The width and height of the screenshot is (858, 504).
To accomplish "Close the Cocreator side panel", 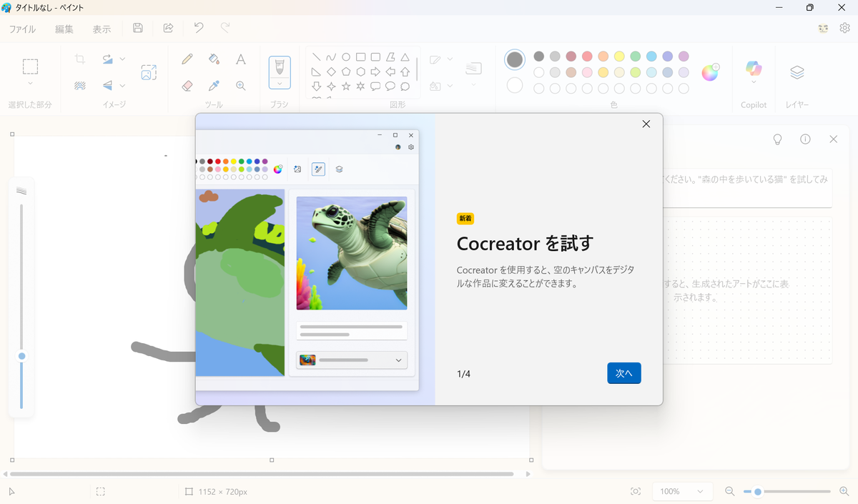I will coord(833,139).
